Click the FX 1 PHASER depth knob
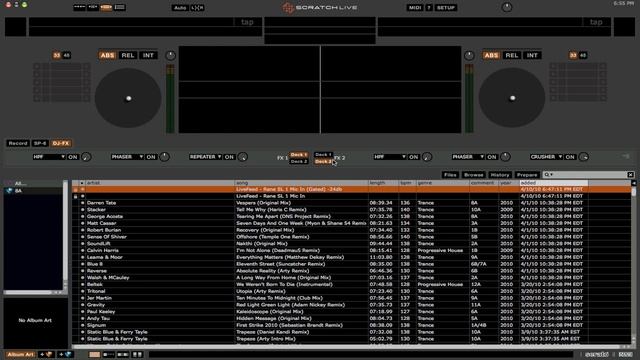The width and height of the screenshot is (640, 360). (x=164, y=157)
